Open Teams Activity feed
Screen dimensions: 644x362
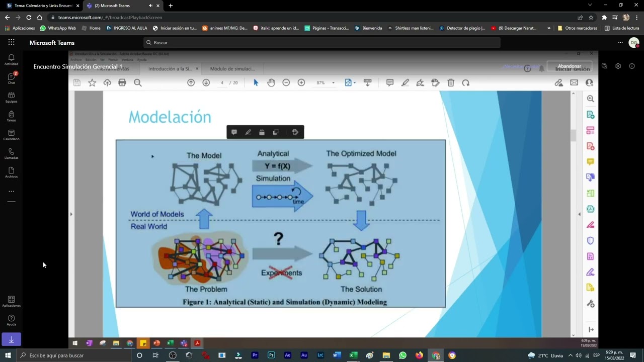click(11, 60)
